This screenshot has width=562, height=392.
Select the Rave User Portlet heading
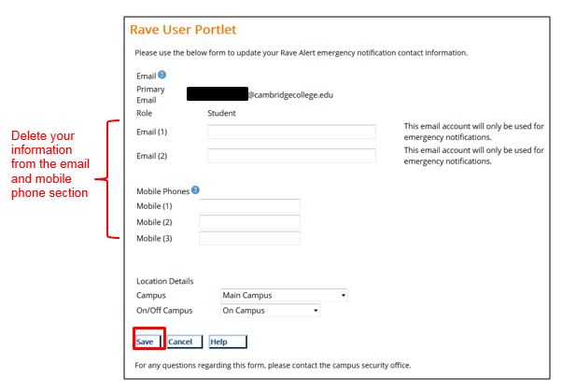[x=183, y=29]
